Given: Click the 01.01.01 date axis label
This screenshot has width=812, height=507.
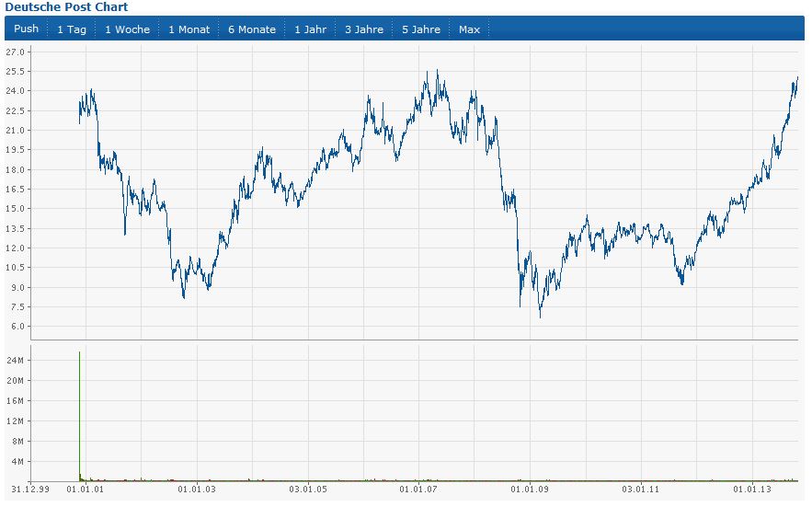Looking at the screenshot, I should point(86,490).
